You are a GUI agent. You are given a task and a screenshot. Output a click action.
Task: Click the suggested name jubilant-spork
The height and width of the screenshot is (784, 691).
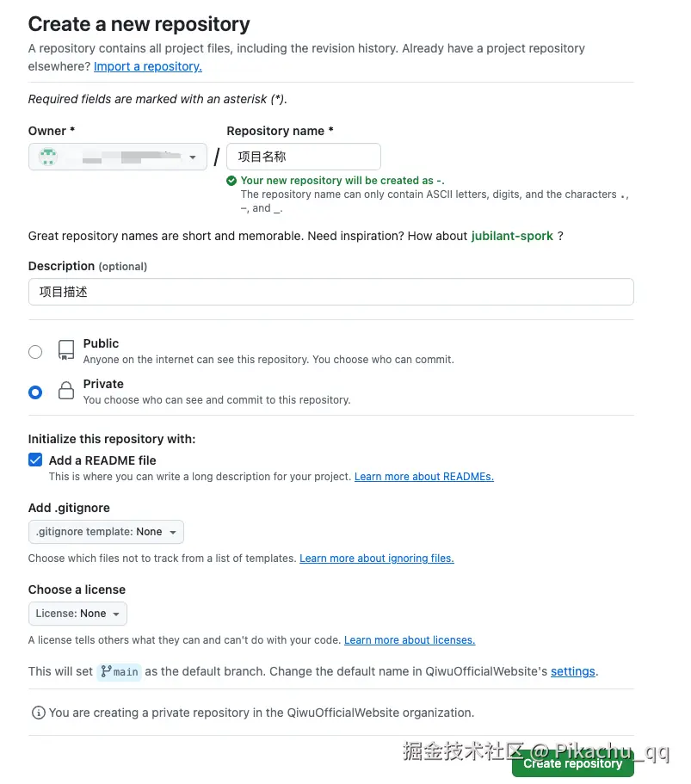coord(512,236)
